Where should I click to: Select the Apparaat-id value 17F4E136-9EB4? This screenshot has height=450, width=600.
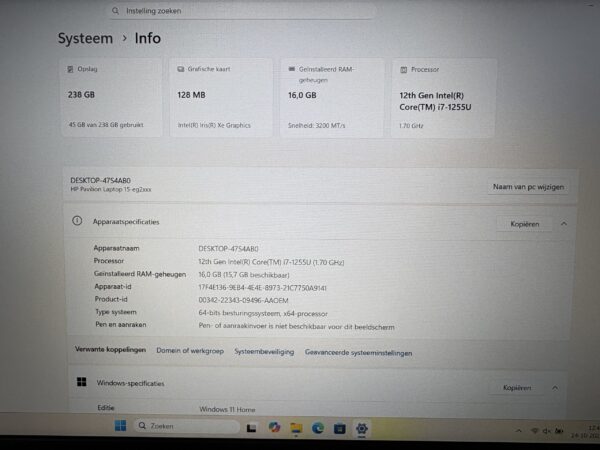262,288
